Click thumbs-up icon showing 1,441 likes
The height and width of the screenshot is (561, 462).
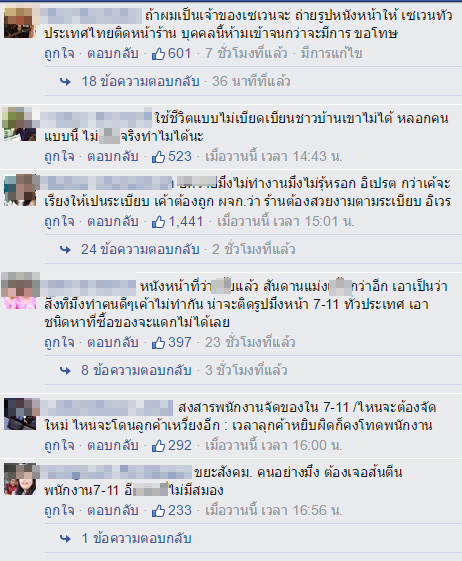click(x=158, y=222)
